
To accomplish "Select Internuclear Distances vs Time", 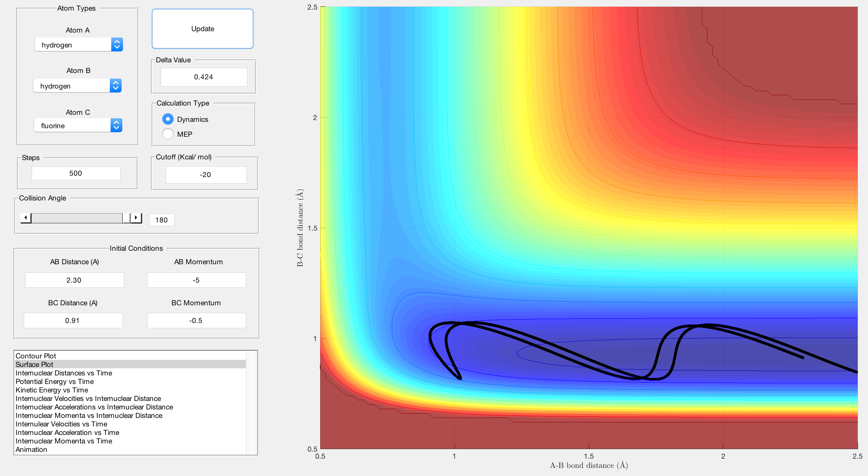I will pos(64,373).
